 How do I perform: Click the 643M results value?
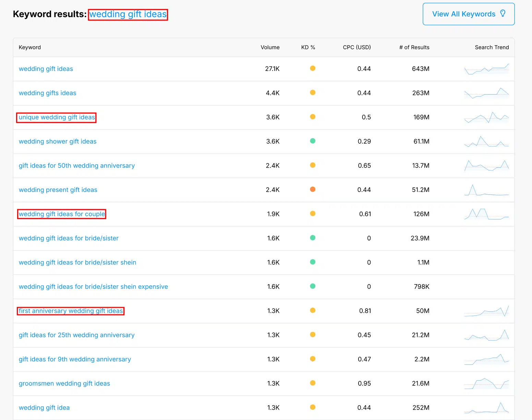pyautogui.click(x=421, y=69)
